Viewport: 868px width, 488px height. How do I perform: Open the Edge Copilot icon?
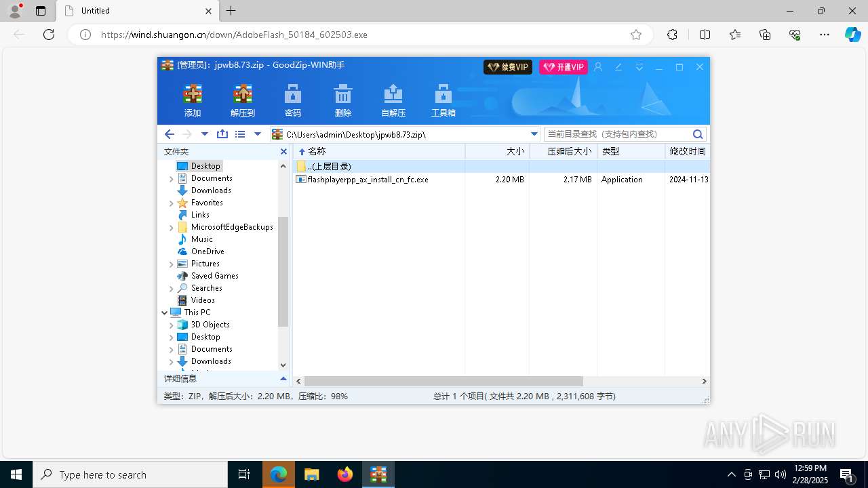coord(852,35)
